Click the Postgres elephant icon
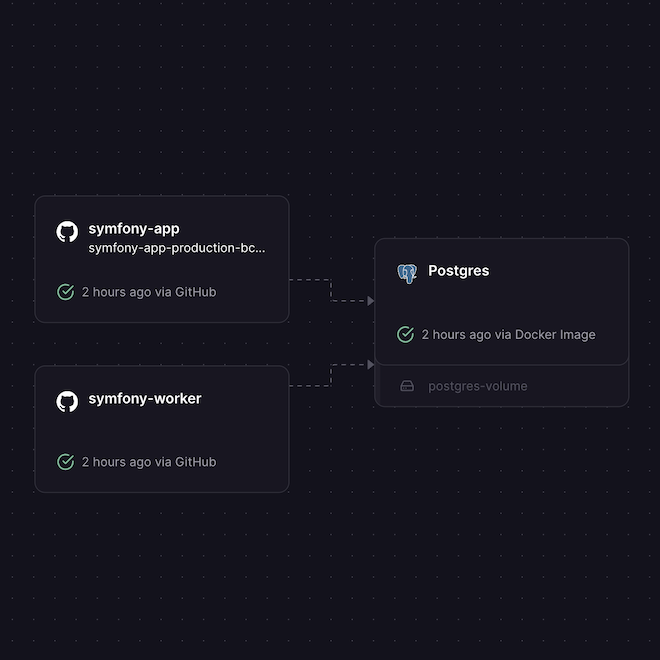The height and width of the screenshot is (660, 660). (406, 273)
